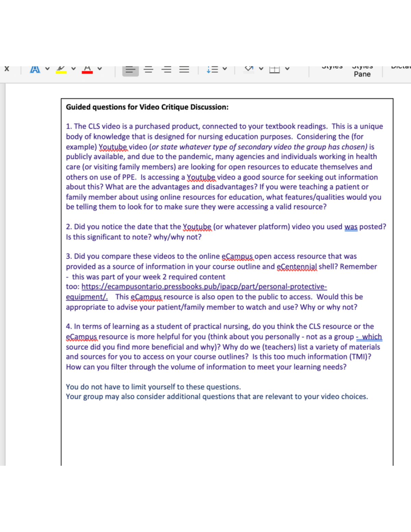Click the Text Effects icon
Viewport: 411px width, 532px height.
click(35, 70)
